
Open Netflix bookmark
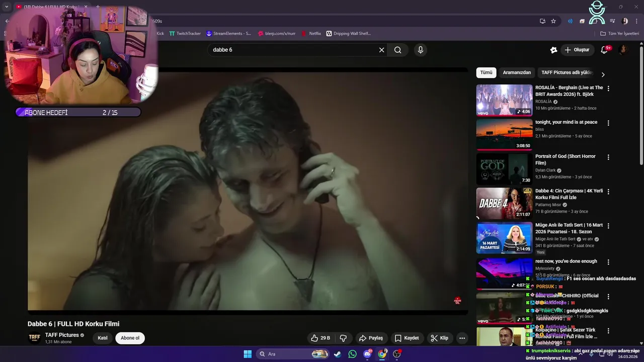(311, 34)
